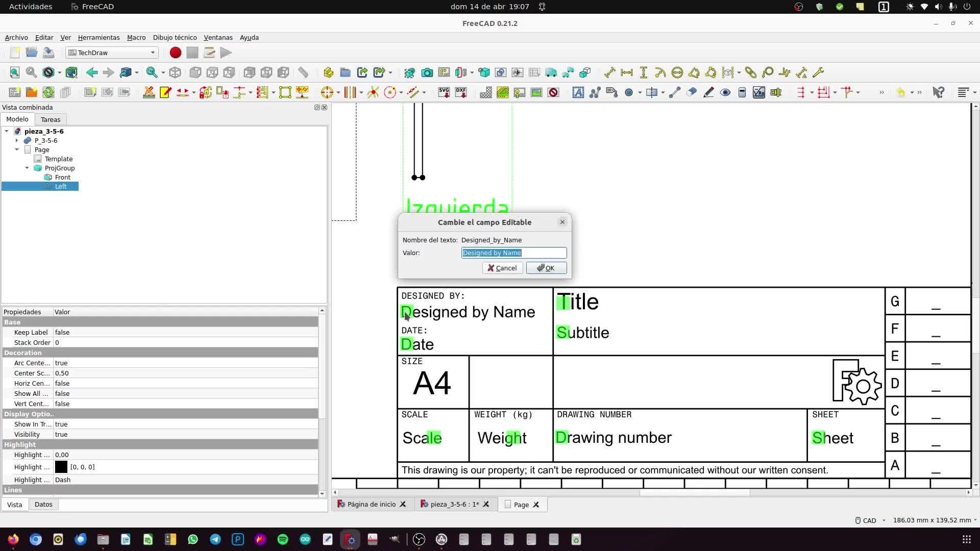The image size is (980, 551).
Task: Click the Cancel button in dialog
Action: click(502, 268)
